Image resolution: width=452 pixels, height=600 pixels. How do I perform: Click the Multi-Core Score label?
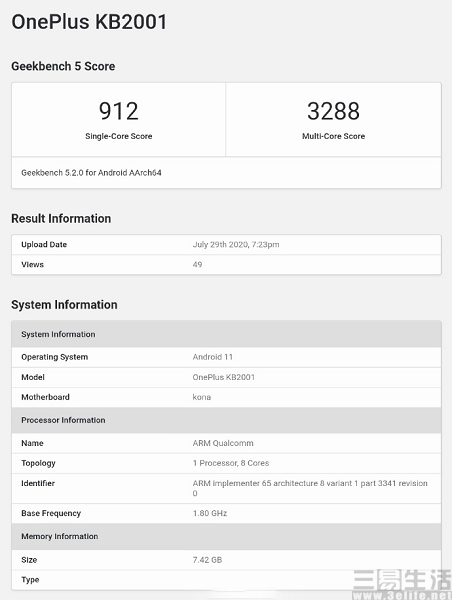[333, 136]
